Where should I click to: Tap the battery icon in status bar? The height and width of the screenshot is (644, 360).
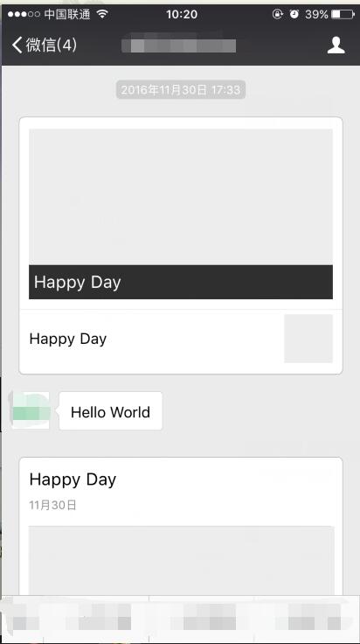(x=343, y=14)
